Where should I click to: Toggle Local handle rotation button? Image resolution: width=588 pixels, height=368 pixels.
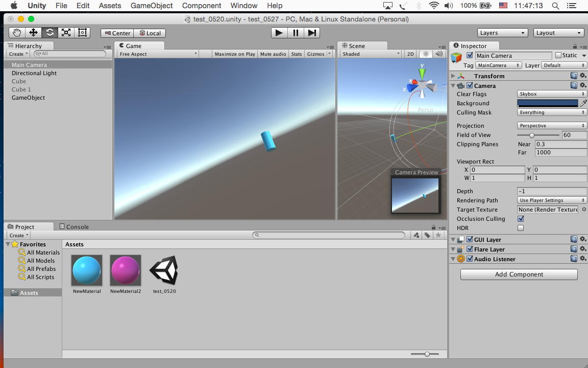pos(150,33)
